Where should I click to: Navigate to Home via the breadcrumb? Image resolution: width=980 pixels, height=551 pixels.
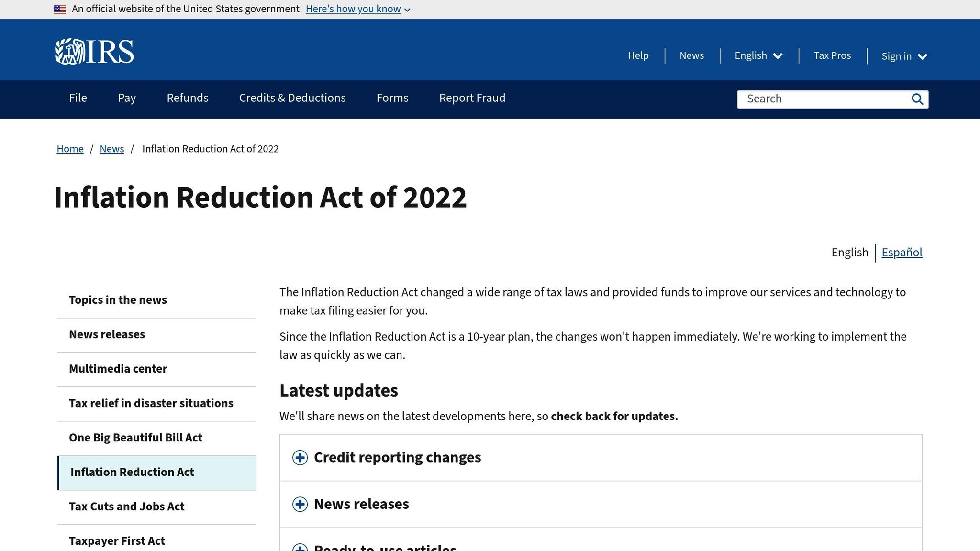point(70,149)
